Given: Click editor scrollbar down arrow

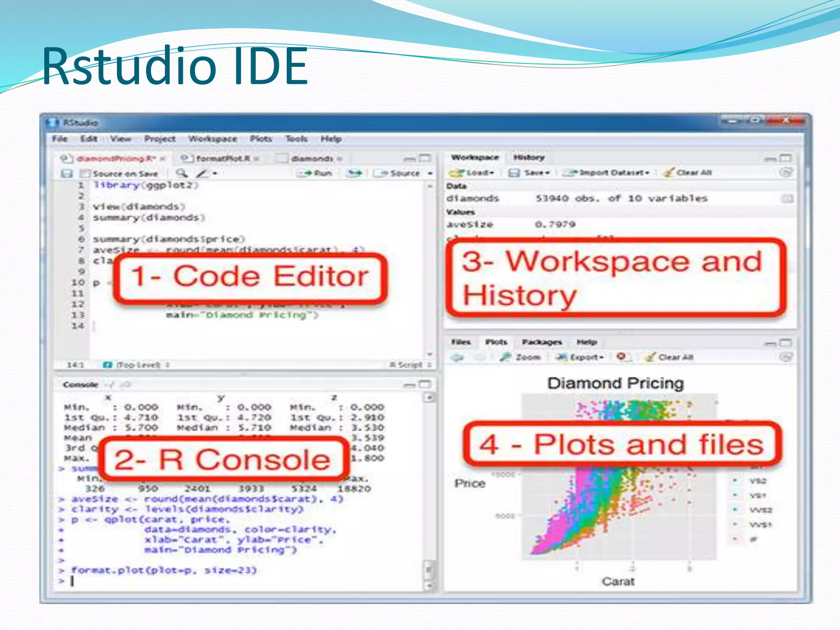Looking at the screenshot, I should click(430, 354).
